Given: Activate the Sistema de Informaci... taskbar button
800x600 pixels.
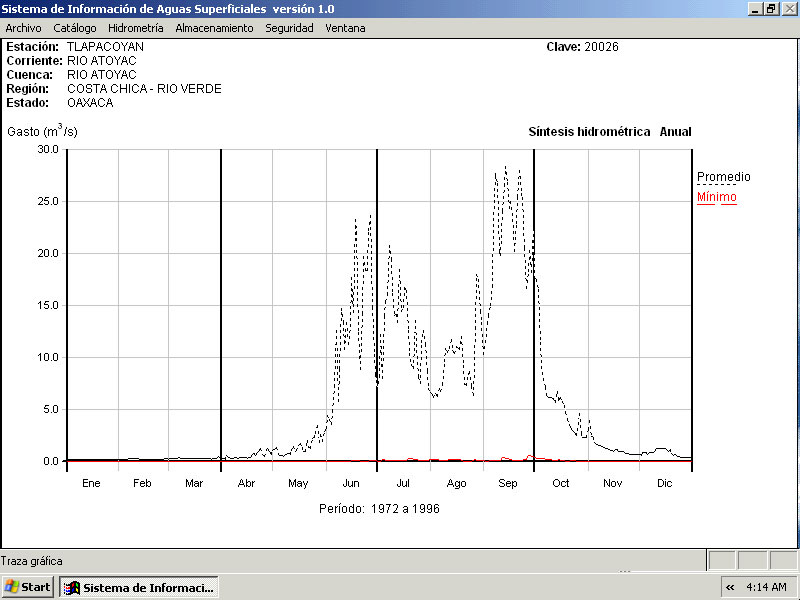Looking at the screenshot, I should [x=139, y=587].
